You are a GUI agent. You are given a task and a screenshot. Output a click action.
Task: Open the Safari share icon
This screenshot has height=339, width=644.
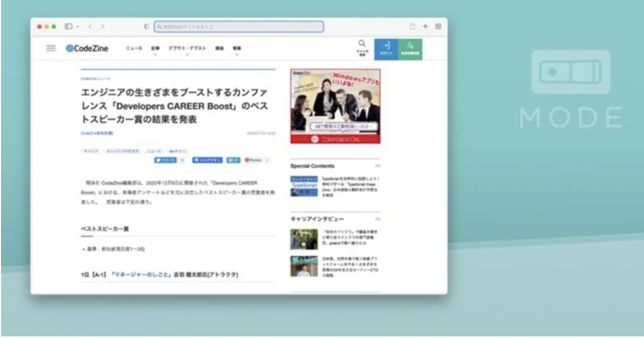pos(413,26)
